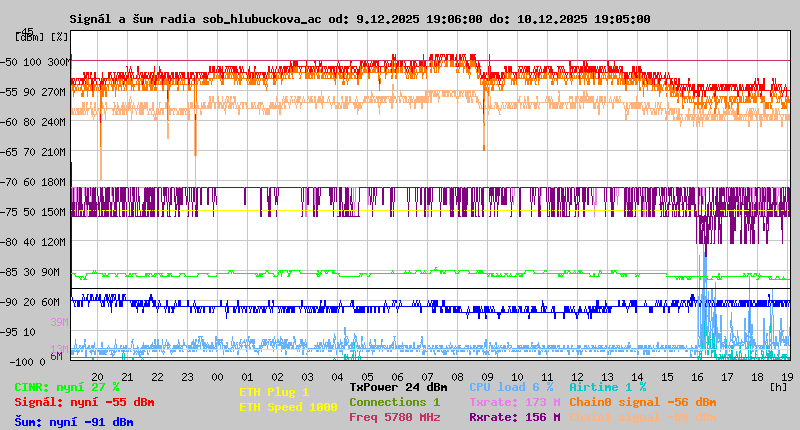Screen dimensions: 800x430
Task: Click the hour label '07' on time axis
Action: click(428, 377)
